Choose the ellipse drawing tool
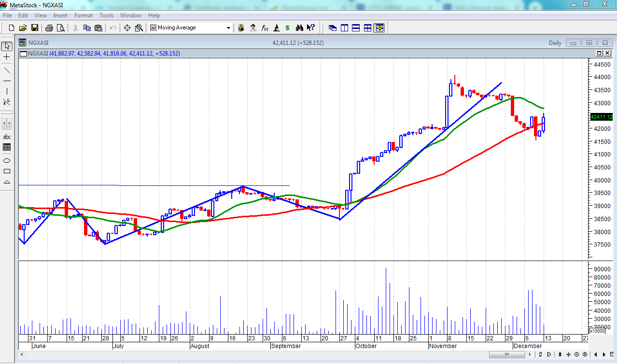 click(x=7, y=160)
